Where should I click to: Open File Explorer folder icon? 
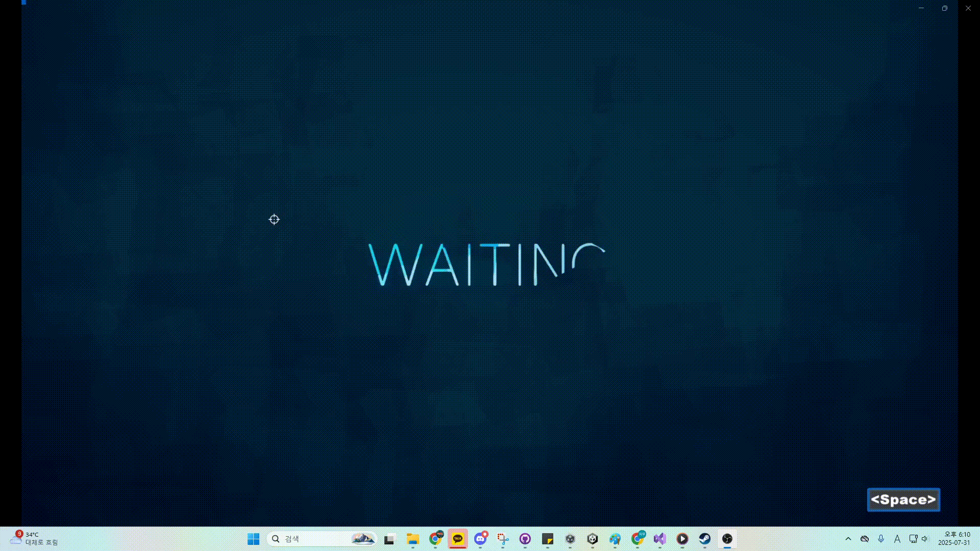pyautogui.click(x=412, y=539)
